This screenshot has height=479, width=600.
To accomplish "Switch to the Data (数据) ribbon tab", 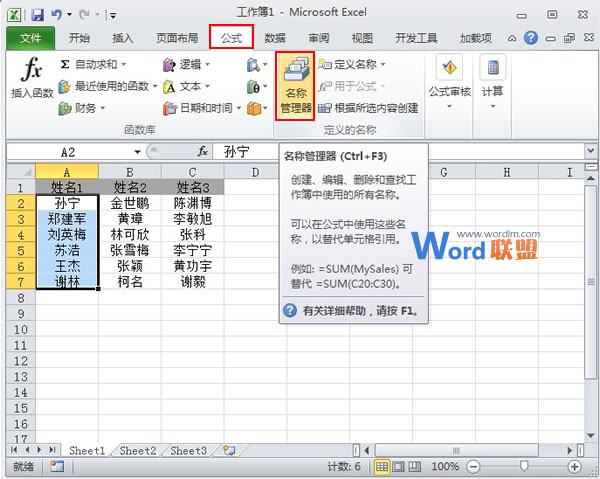I will point(274,38).
